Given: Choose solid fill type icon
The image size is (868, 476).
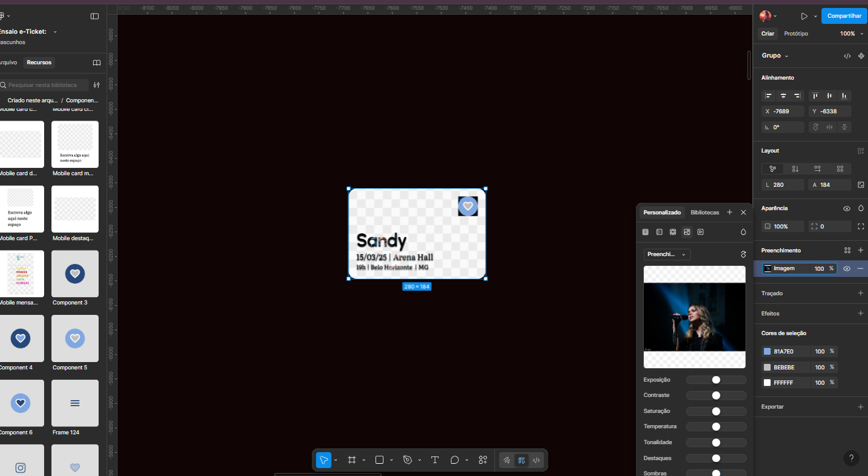Looking at the screenshot, I should (x=645, y=232).
